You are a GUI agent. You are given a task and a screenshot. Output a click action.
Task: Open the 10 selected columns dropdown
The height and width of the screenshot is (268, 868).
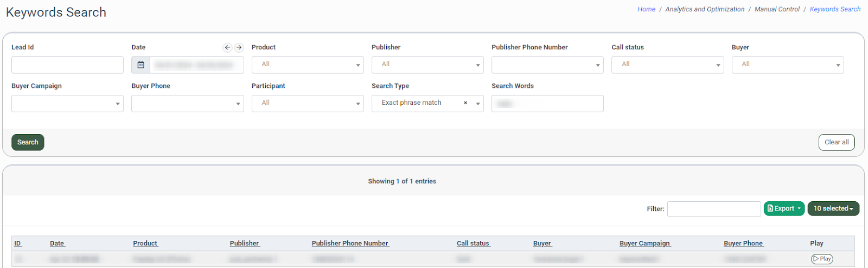tap(833, 209)
